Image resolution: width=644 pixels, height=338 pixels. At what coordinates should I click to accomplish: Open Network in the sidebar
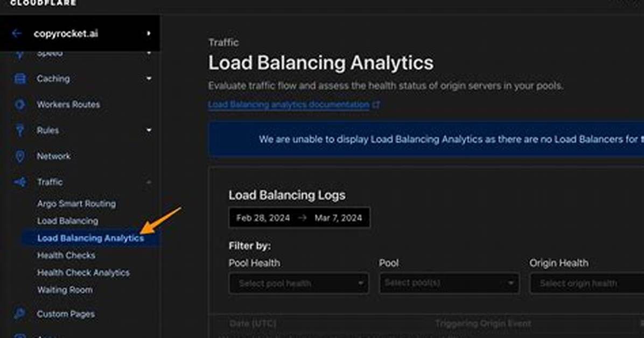53,156
